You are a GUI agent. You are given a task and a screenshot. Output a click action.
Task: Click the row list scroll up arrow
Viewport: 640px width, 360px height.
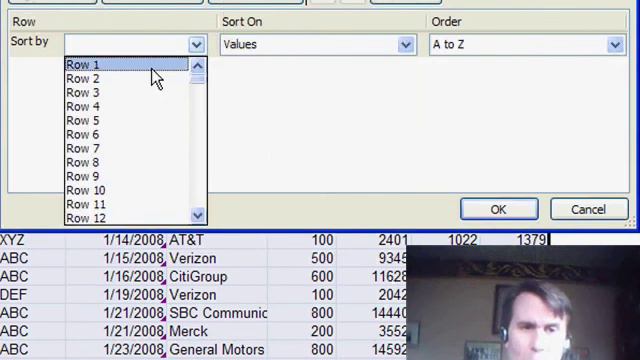pos(198,65)
